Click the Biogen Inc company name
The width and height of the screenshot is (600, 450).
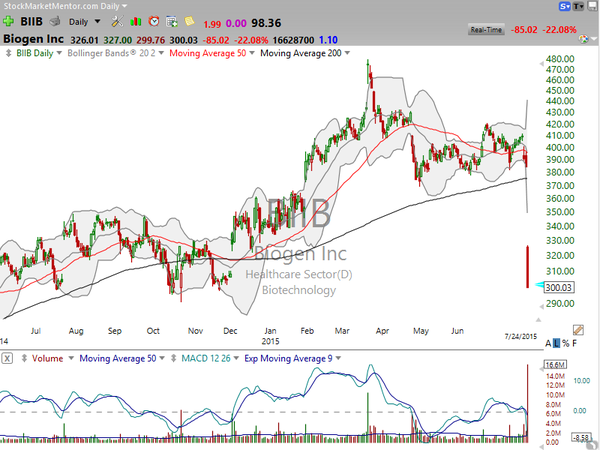[x=33, y=39]
